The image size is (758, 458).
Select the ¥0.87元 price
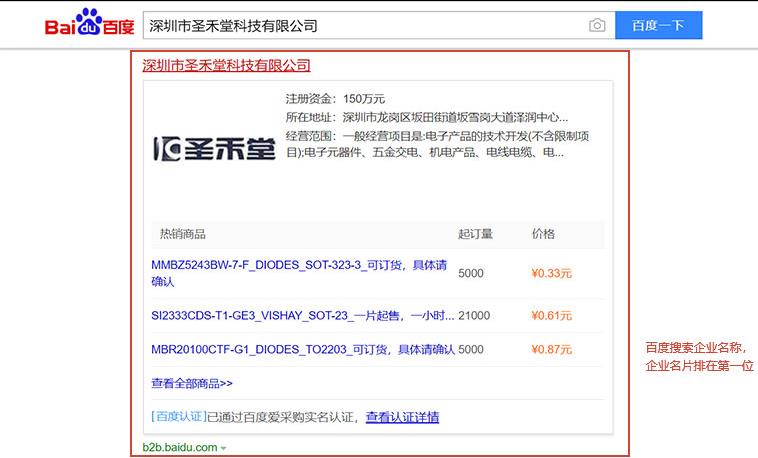[x=552, y=350]
